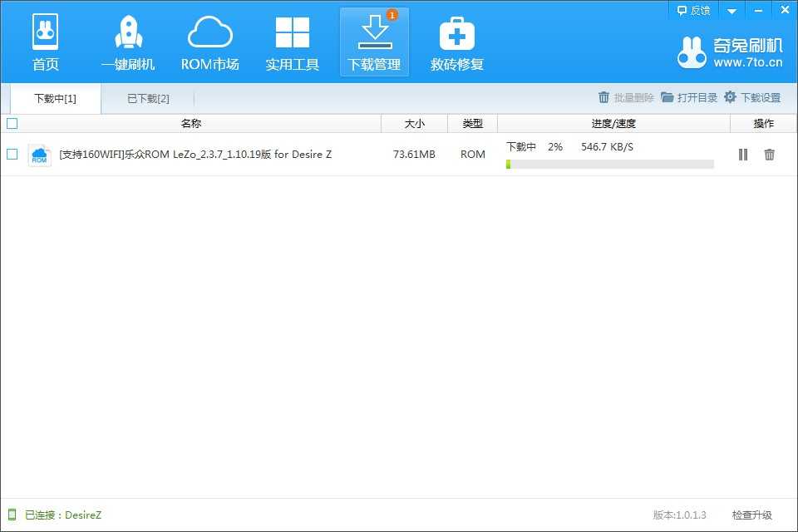Screen dimensions: 798x532
Task: Switch to the 下载中[1] tab
Action: pyautogui.click(x=56, y=98)
